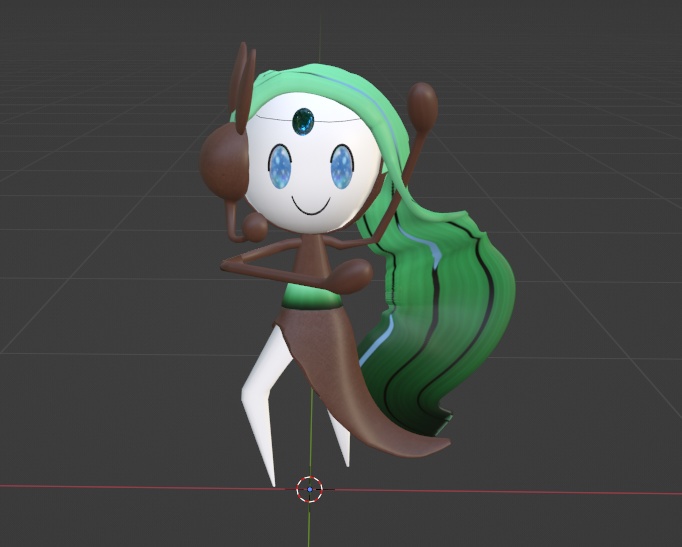
Task: Select the raised brown hand above the hair
Action: (422, 109)
